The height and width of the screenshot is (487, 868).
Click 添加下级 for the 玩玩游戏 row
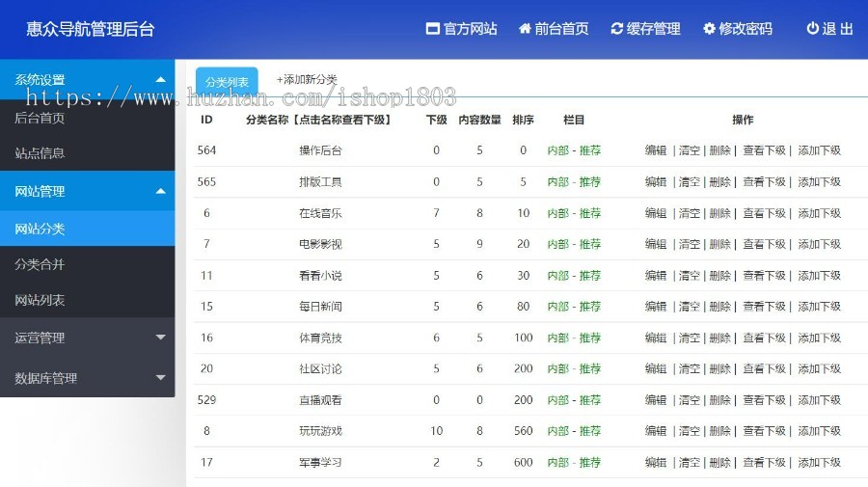click(819, 431)
